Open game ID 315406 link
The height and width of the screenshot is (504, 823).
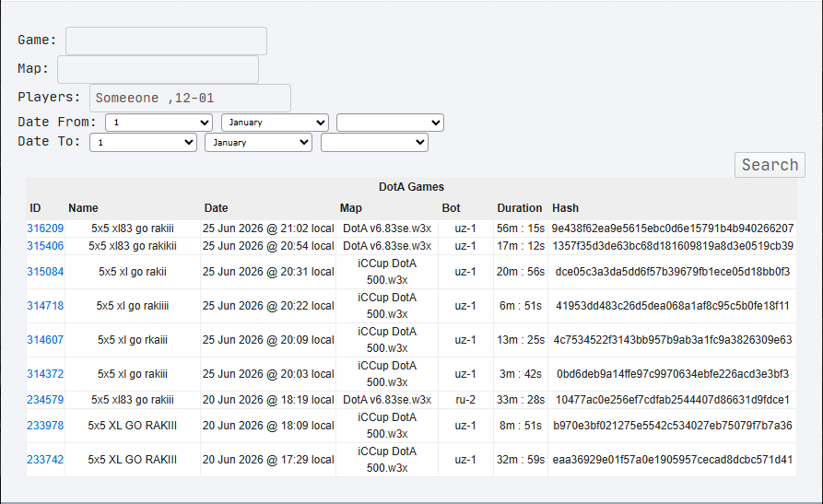coord(45,246)
